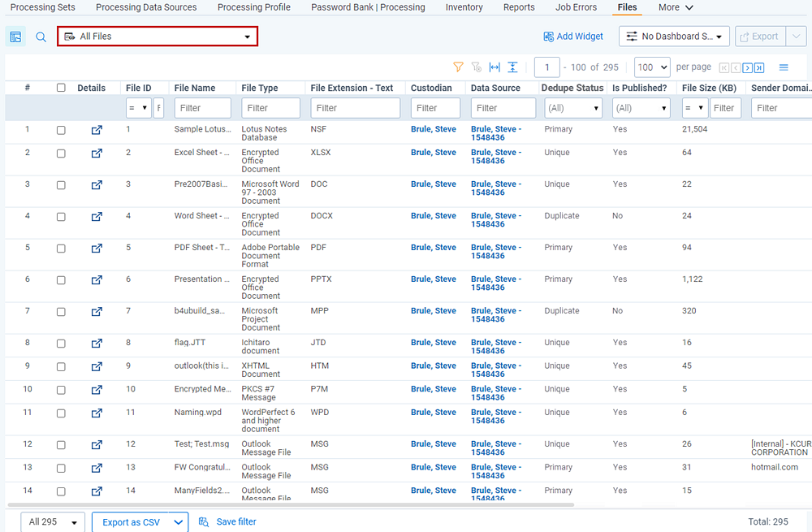Open details pop-out for File ID 13
This screenshot has height=532, width=812.
pos(97,468)
